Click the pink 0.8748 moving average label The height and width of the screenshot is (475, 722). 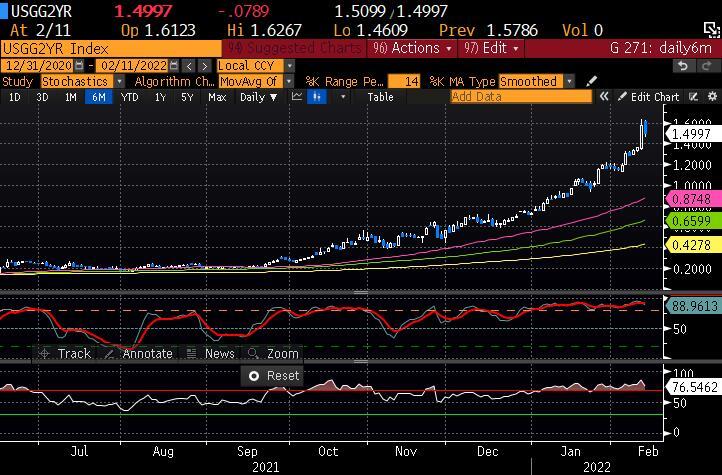pos(694,199)
